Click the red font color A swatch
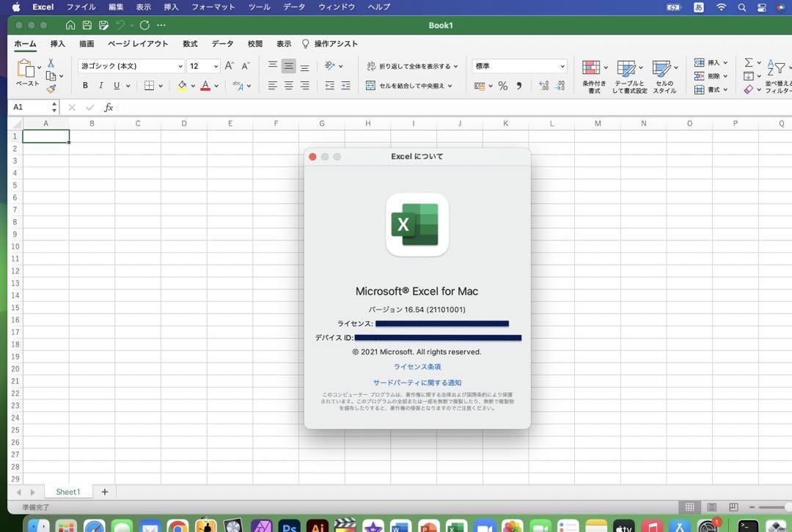This screenshot has width=792, height=532. (x=205, y=85)
